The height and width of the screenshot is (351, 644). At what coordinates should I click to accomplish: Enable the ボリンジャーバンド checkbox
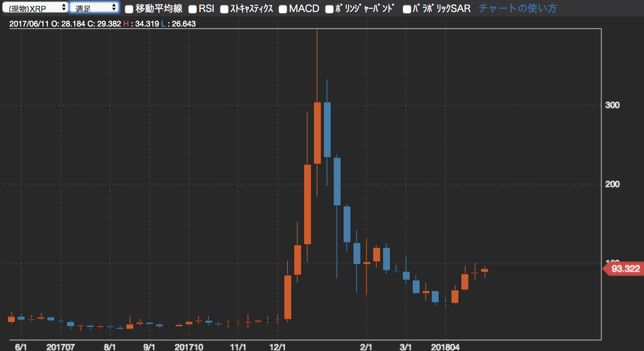(329, 9)
